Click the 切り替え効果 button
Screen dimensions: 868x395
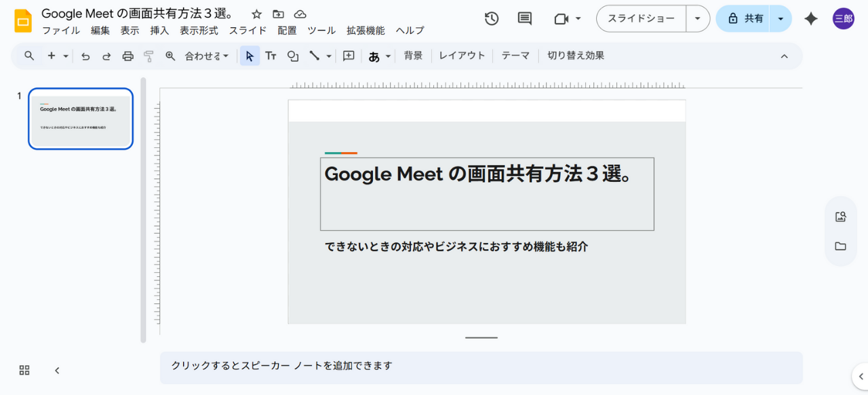[576, 56]
